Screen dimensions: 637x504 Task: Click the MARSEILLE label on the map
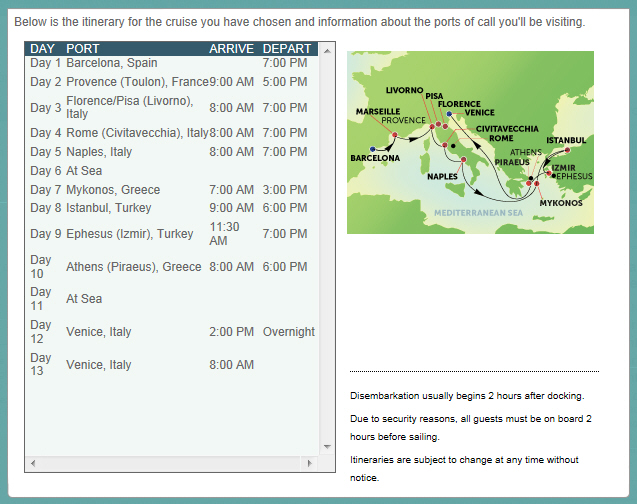pyautogui.click(x=378, y=111)
